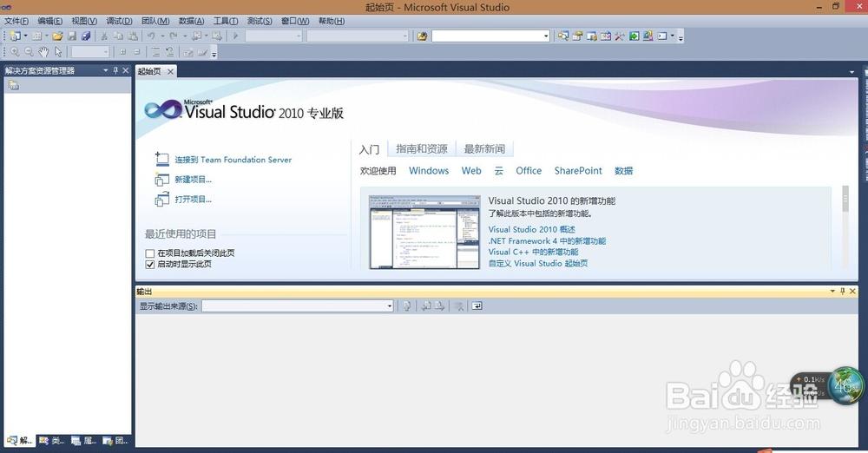Click the 新建项目... New Project link
Screen dimensions: 868x453
click(x=194, y=180)
